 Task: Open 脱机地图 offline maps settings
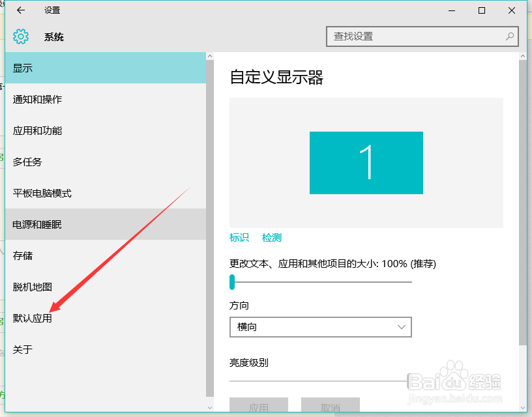coord(31,287)
